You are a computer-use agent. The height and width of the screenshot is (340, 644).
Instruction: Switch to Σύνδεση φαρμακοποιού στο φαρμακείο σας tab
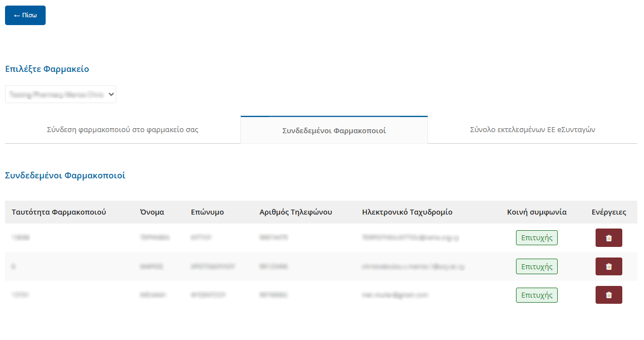tap(122, 130)
